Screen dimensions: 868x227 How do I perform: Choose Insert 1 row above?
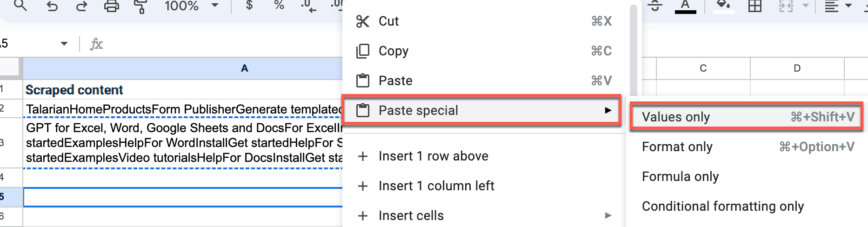[433, 156]
